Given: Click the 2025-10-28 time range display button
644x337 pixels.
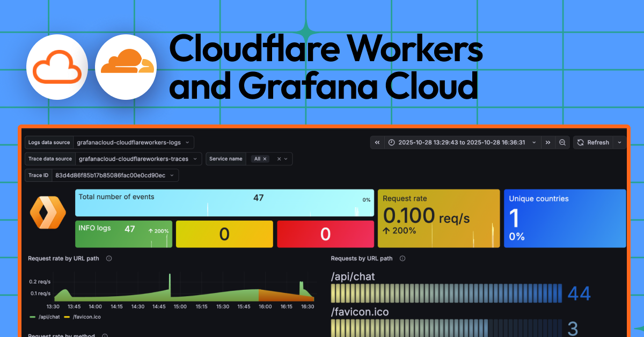Looking at the screenshot, I should coord(463,142).
